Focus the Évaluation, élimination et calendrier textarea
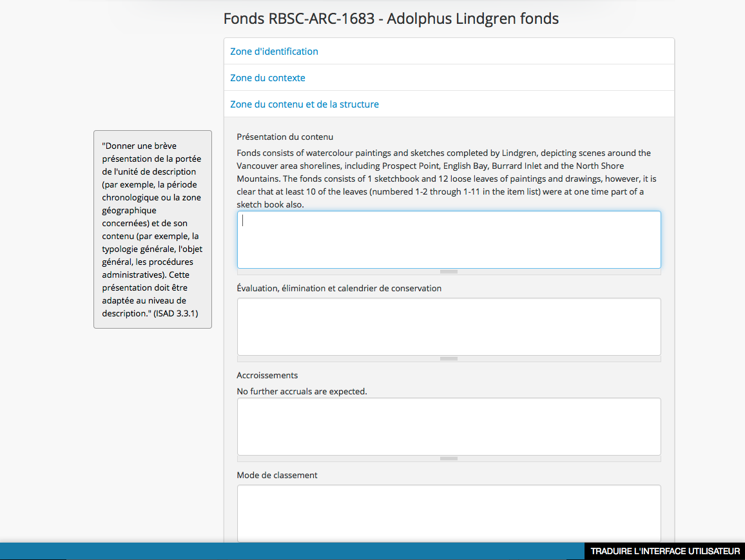The width and height of the screenshot is (745, 560). coord(449,326)
